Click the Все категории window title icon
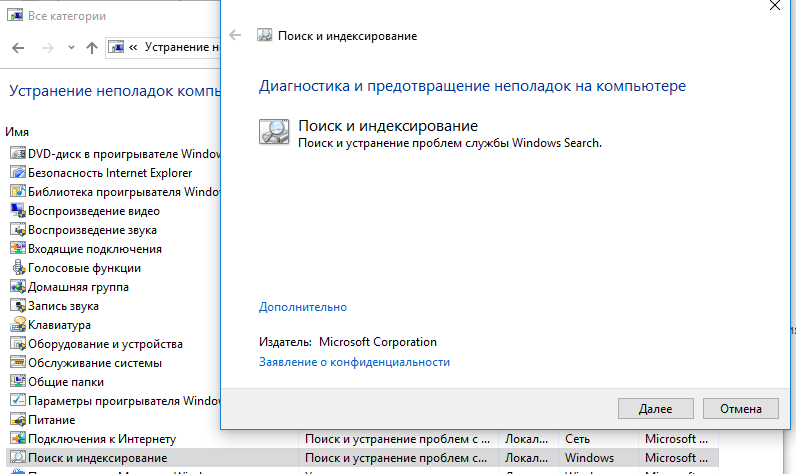The image size is (796, 474). point(15,15)
